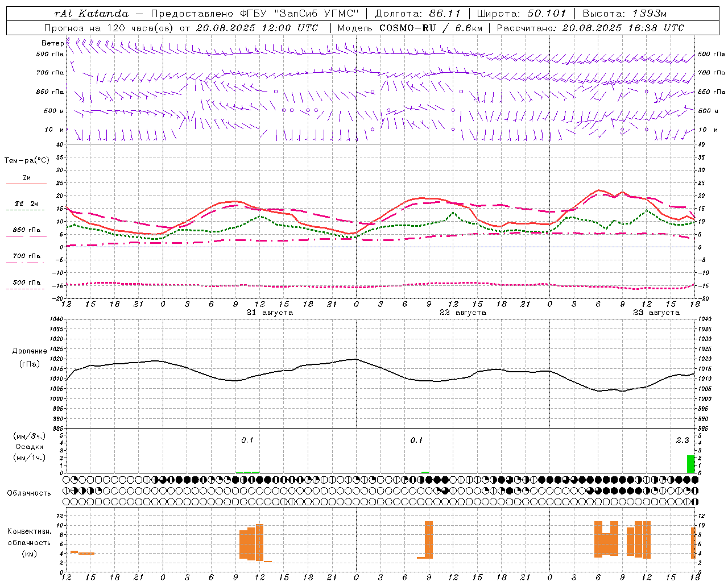
Task: Click the station title rAl_Katanda
Action: tap(92, 14)
